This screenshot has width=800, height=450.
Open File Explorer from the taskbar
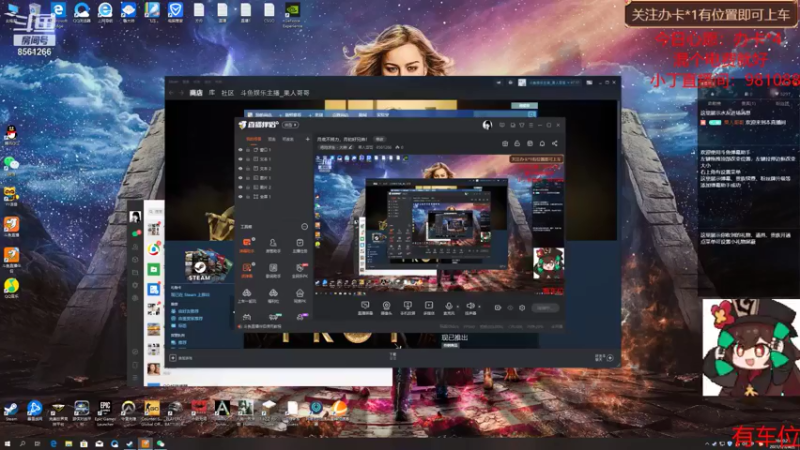point(68,444)
